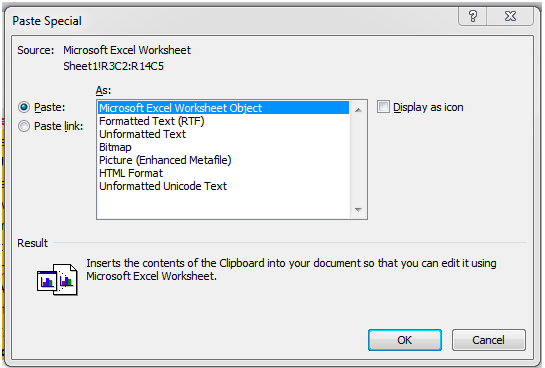Select the Paste link radio button
The width and height of the screenshot is (545, 368).
[24, 126]
